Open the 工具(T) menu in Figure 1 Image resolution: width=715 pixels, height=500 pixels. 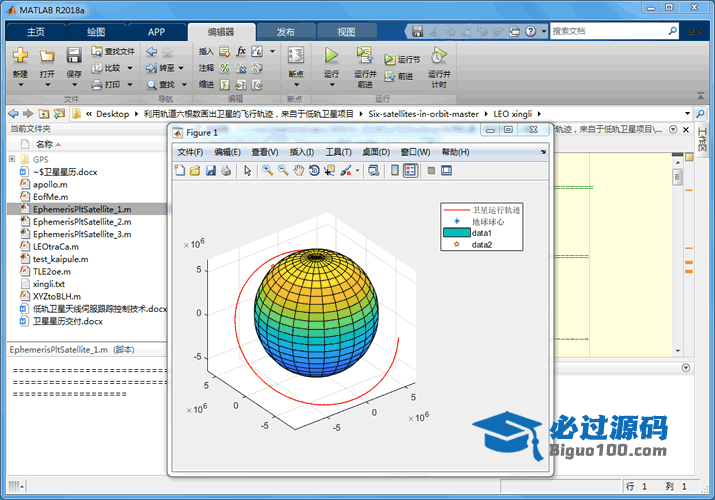(x=338, y=152)
